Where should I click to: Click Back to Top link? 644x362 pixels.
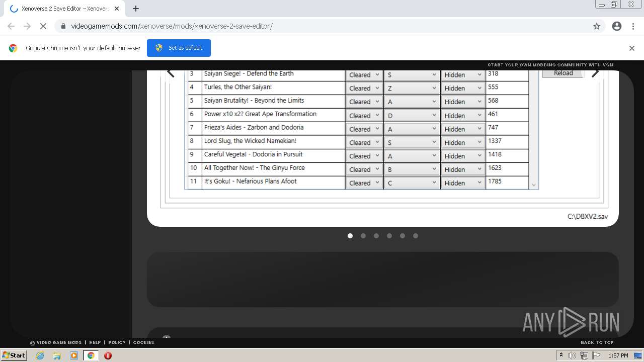[597, 342]
